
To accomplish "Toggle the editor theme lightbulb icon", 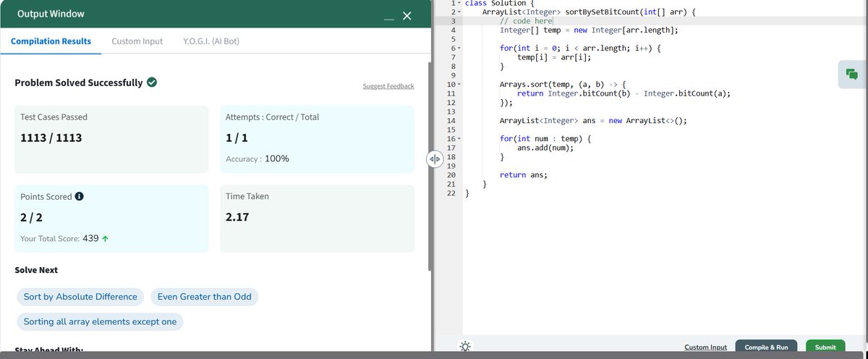I will (464, 347).
